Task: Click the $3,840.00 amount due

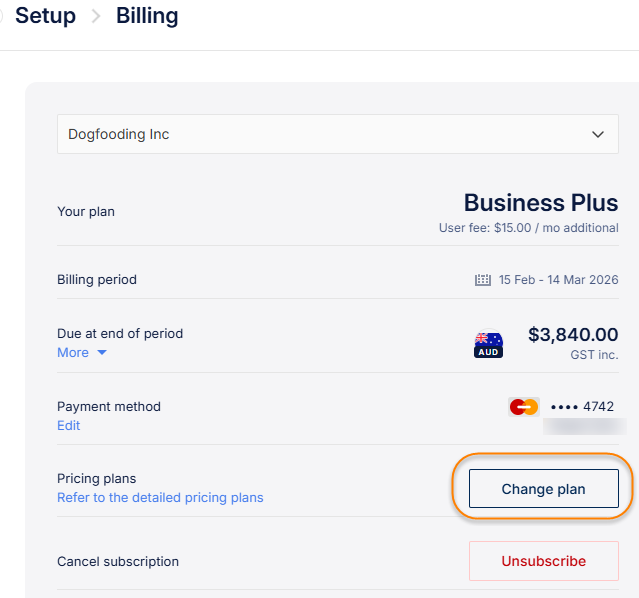Action: tap(573, 335)
